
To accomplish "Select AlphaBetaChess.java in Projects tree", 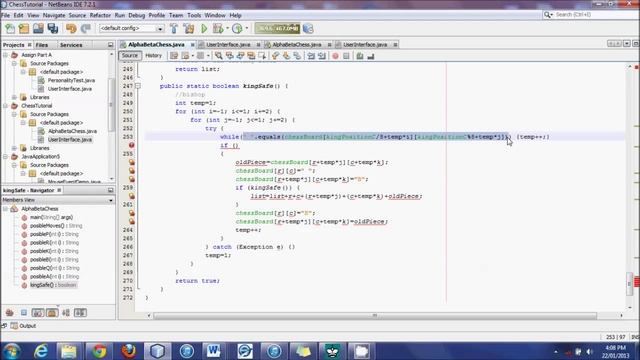I will pos(72,131).
